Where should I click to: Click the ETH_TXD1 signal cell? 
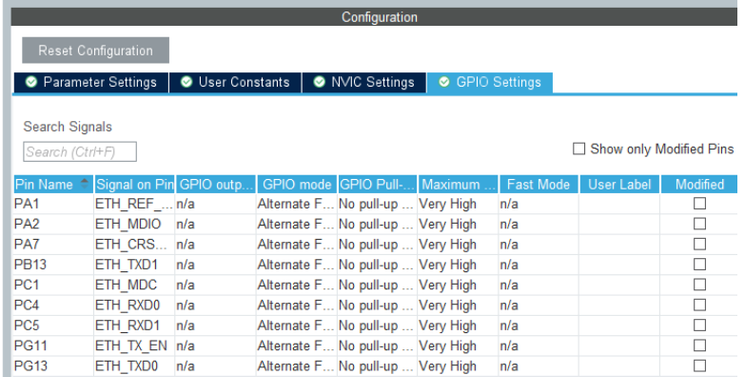[x=134, y=265]
